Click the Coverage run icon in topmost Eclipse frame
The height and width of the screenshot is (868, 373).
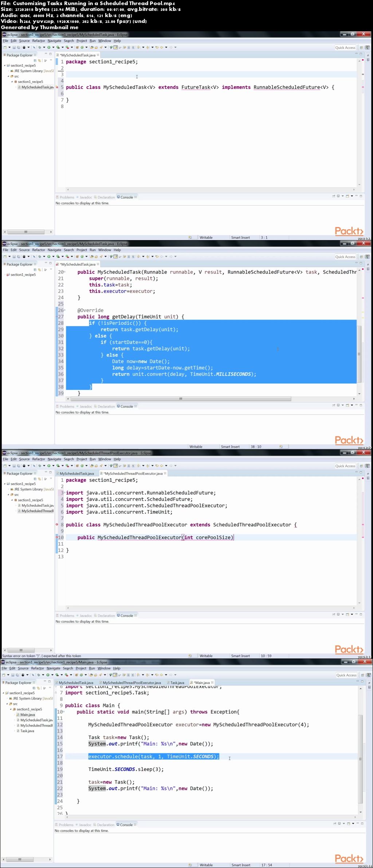click(x=58, y=47)
